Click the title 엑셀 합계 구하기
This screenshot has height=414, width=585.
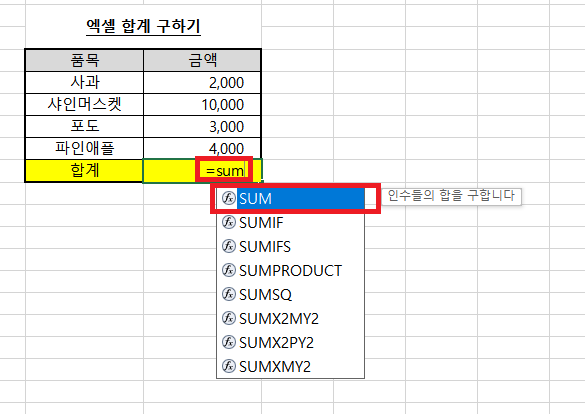[144, 26]
